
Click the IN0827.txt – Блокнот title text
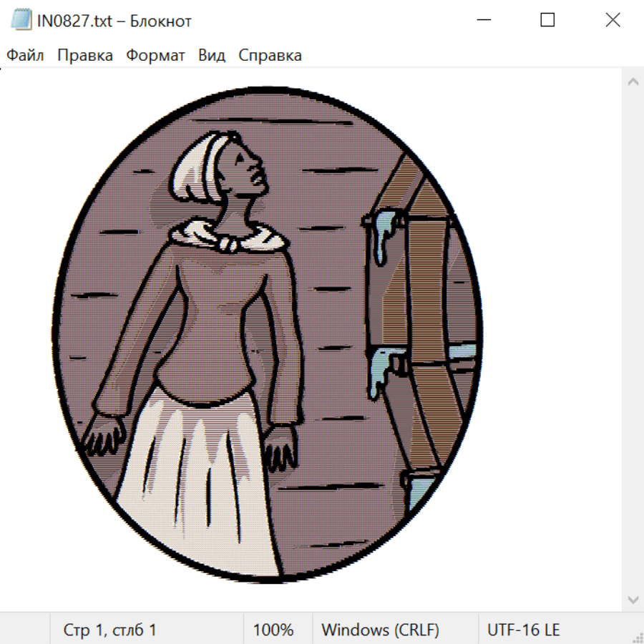coord(114,21)
